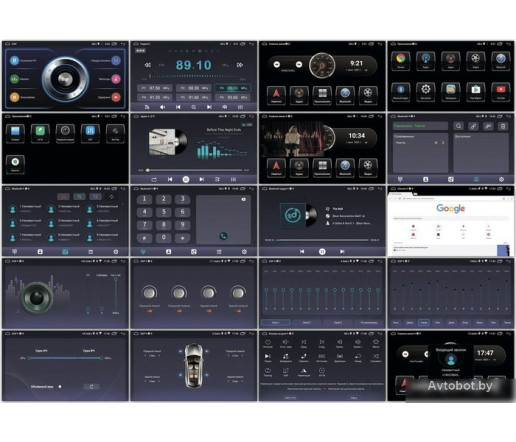Image resolution: width=516 pixels, height=442 pixels.
Task: Open Bluetooth on the 10:34 home screen
Action: pos(345,168)
